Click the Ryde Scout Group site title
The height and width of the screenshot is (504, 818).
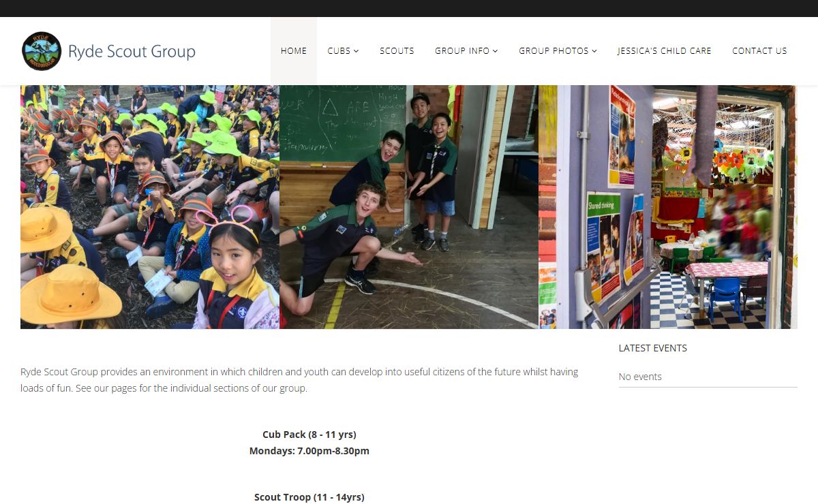(132, 52)
